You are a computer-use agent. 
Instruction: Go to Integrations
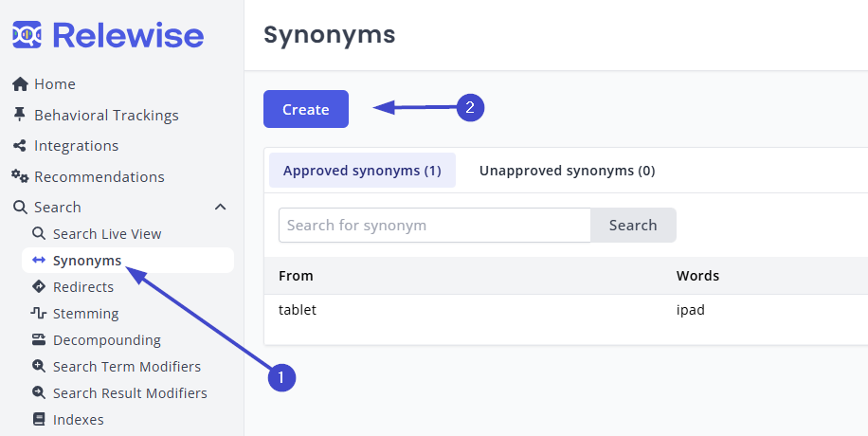77,146
